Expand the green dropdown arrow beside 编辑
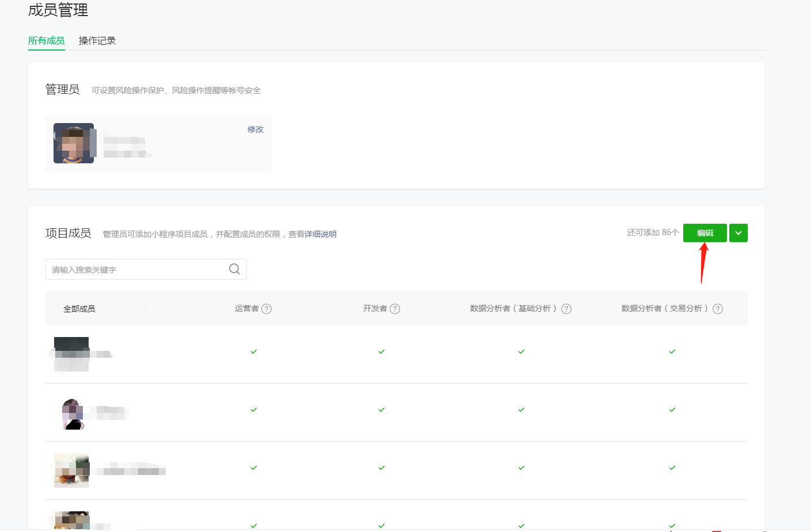Viewport: 811px width, 532px height. 738,233
